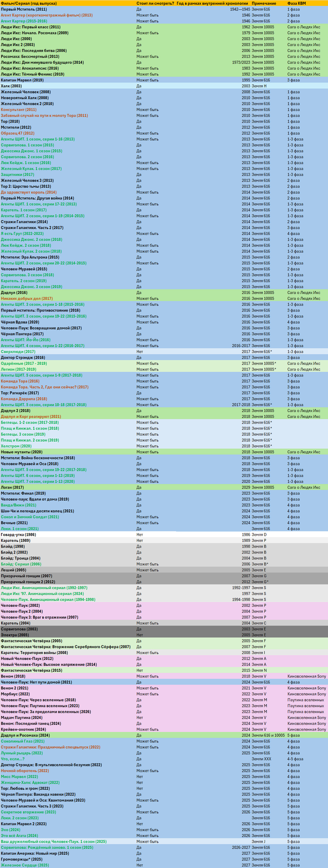Screen dimensions: 328x868
Task: Select the "Сверхлюди (2017)" title cell
Action: pyautogui.click(x=18, y=351)
